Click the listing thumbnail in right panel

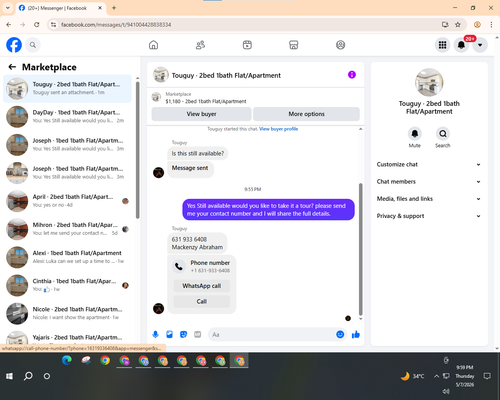[429, 82]
